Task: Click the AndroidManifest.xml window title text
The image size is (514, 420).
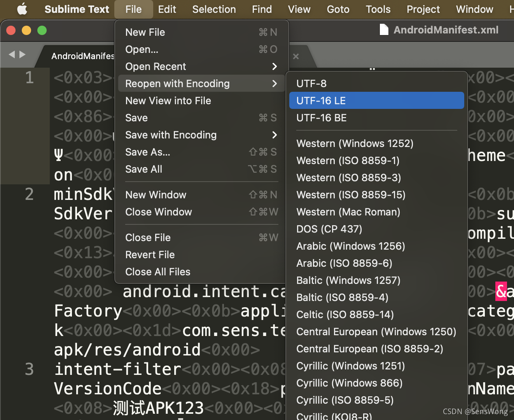Action: point(446,30)
